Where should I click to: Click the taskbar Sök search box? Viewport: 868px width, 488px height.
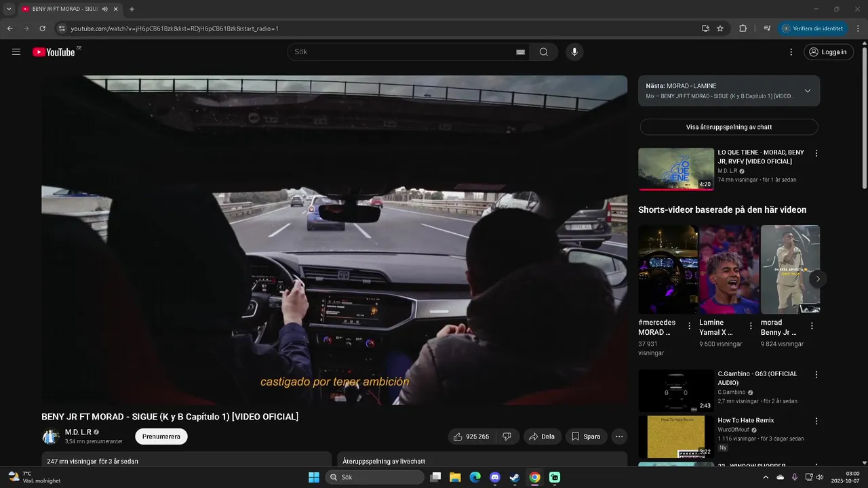[375, 477]
